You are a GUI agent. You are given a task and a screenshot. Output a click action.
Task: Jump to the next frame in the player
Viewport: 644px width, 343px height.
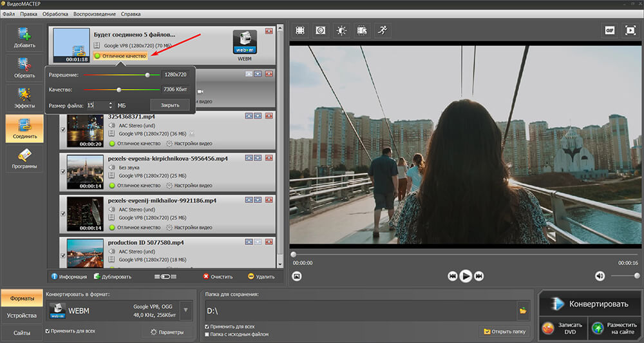point(479,277)
